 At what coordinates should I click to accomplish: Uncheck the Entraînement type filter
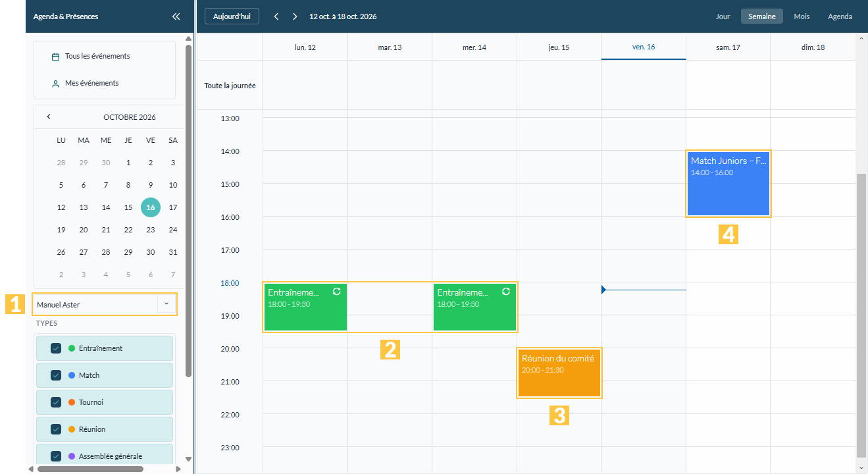(56, 348)
